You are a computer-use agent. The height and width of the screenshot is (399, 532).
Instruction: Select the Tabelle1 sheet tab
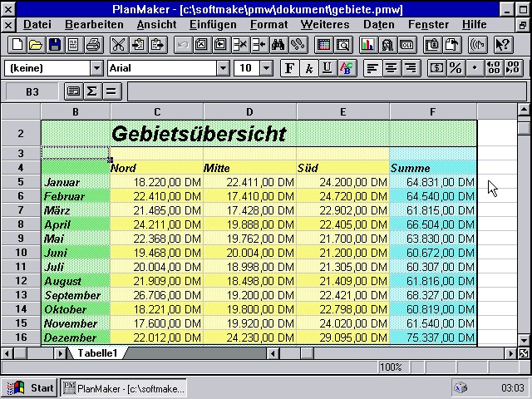[x=97, y=353]
